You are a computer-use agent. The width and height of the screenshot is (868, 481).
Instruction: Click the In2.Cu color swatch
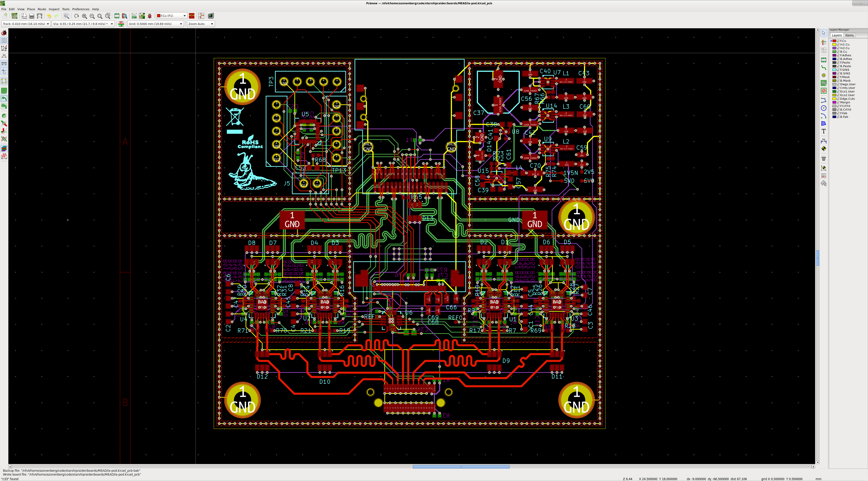834,48
